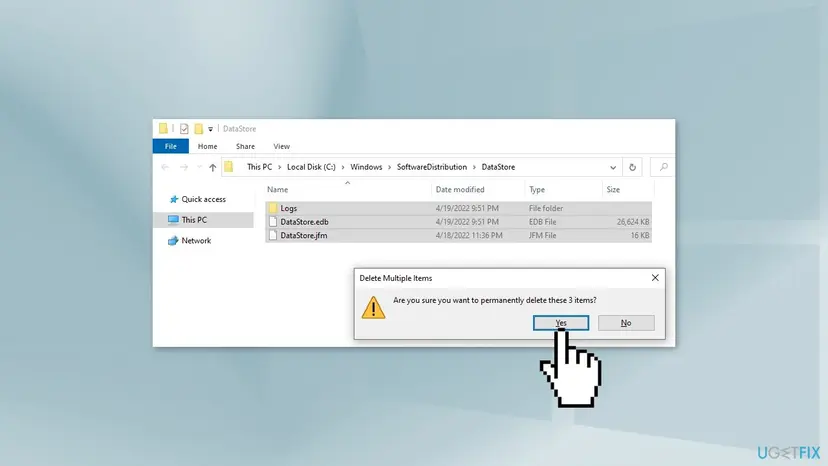Screen dimensions: 828x466
Task: Click the warning triangle icon in dialog
Action: (373, 307)
